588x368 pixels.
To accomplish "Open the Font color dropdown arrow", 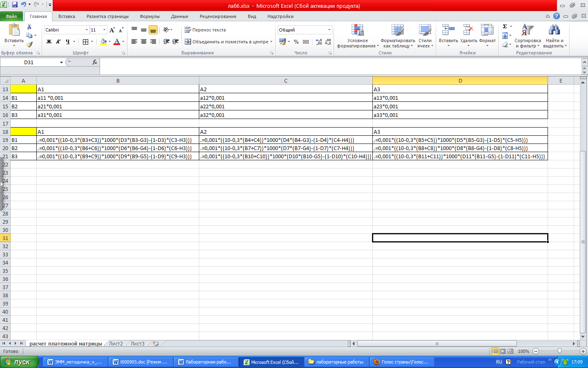I will pyautogui.click(x=123, y=42).
